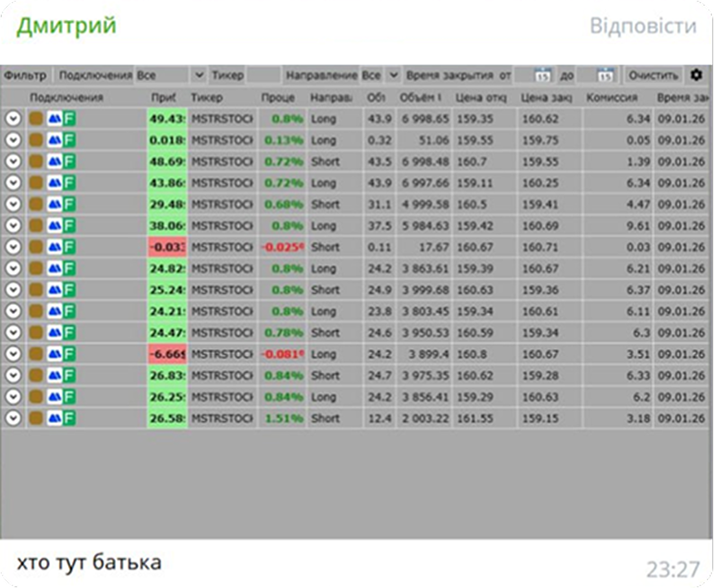Click blue exchange icon in 1.51% row
Image resolution: width=714 pixels, height=588 pixels.
(54, 418)
